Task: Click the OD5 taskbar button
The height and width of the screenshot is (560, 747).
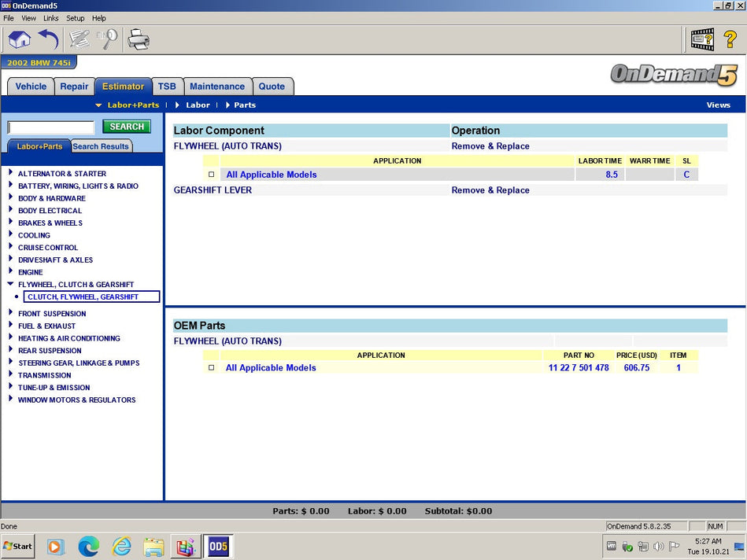Action: click(217, 546)
